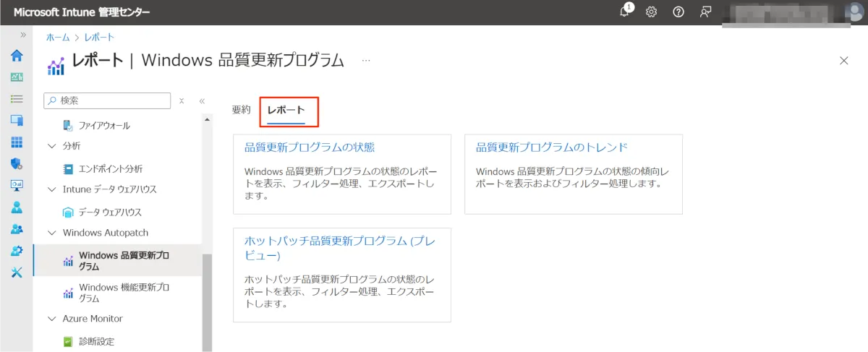The width and height of the screenshot is (868, 352).
Task: Click the report chart icon beside page title
Action: [56, 66]
